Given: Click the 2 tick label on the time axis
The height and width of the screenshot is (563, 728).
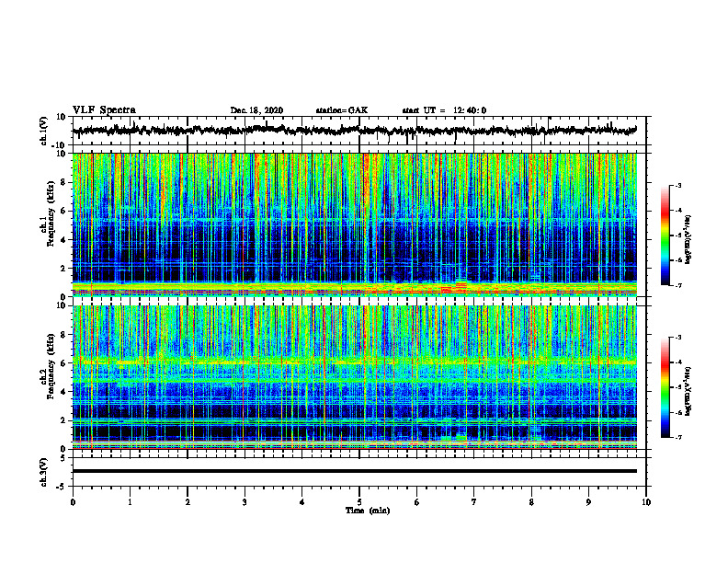Looking at the screenshot, I should pos(188,502).
